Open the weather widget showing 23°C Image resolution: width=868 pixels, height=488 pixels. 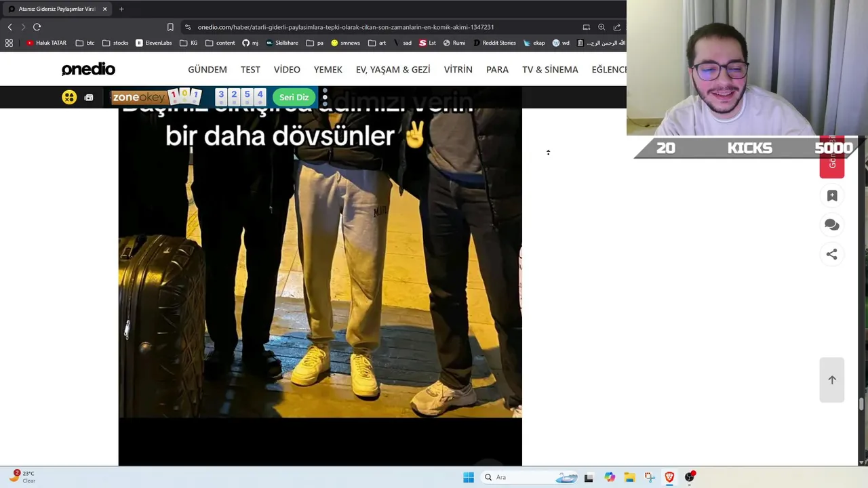22,476
